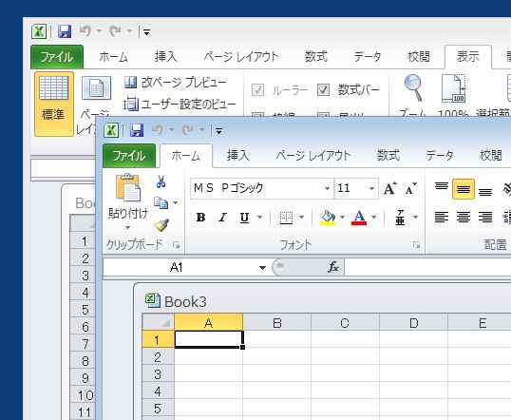Select the highlighted middle align button
This screenshot has width=511, height=420.
point(464,189)
